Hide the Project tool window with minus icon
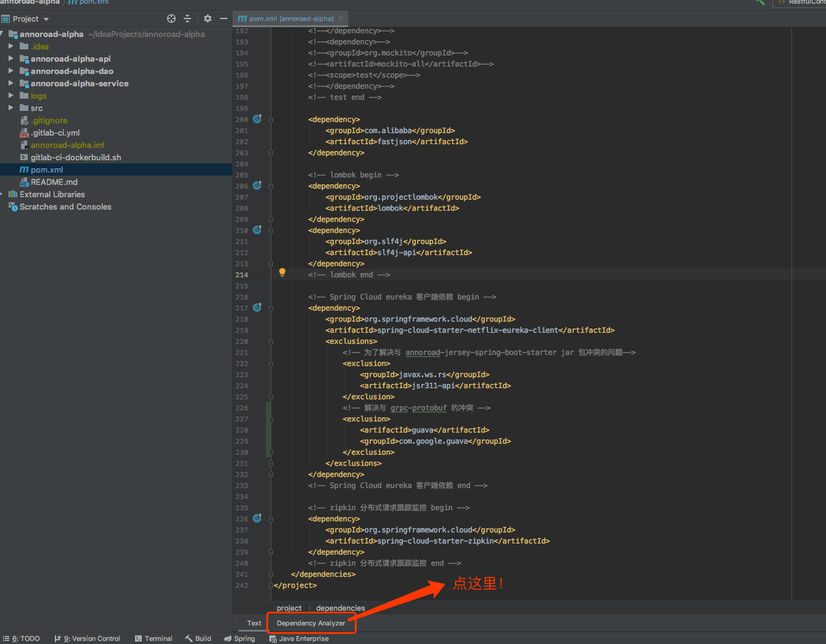This screenshot has height=644, width=826. click(x=224, y=18)
